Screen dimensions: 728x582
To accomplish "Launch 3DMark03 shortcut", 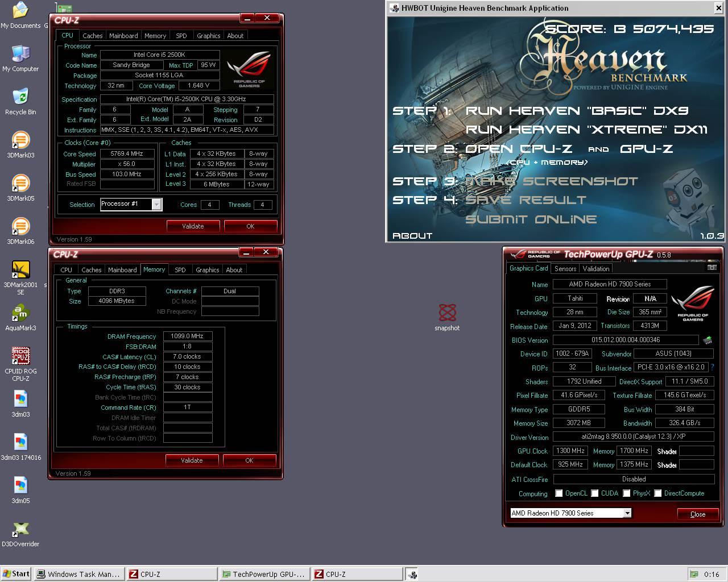I will (x=20, y=144).
